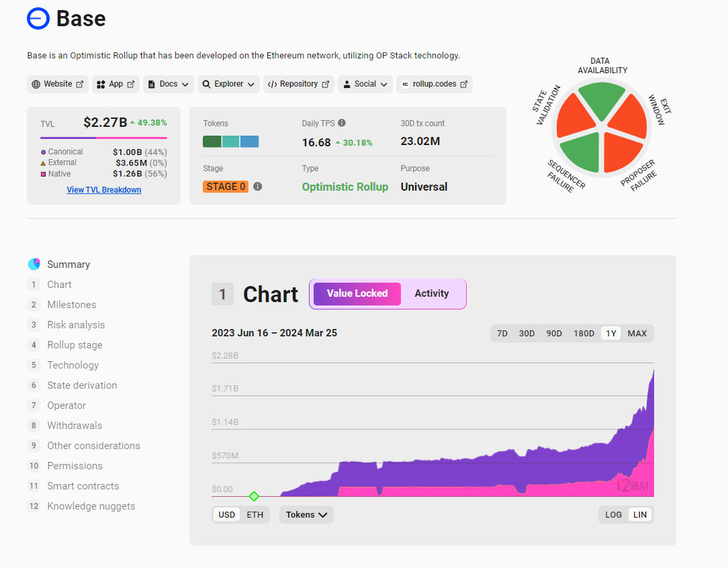Select the 30D time range
Viewport: 728px width, 568px height.
point(527,333)
